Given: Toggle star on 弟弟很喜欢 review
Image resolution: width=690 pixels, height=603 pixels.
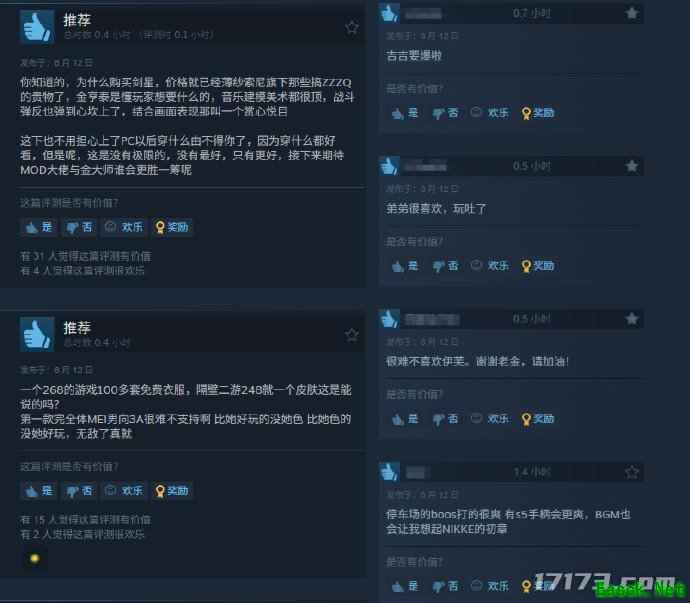Looking at the screenshot, I should (x=632, y=166).
